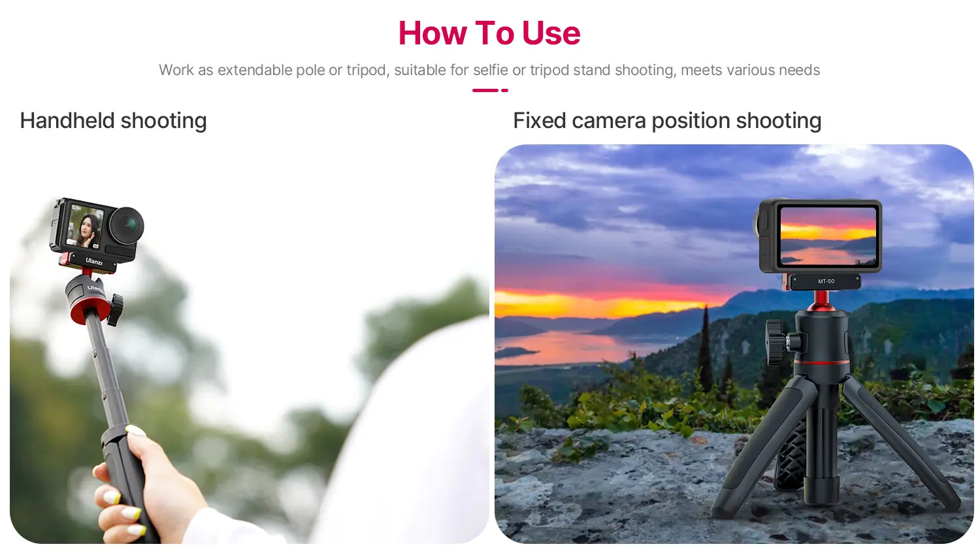The height and width of the screenshot is (555, 980).
Task: Click the "How To Use" heading
Action: [x=489, y=33]
